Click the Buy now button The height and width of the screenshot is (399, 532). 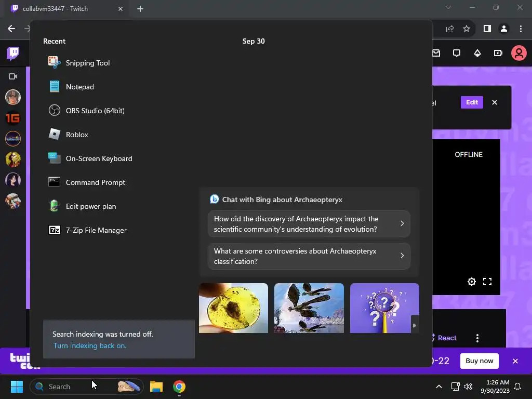pos(479,361)
